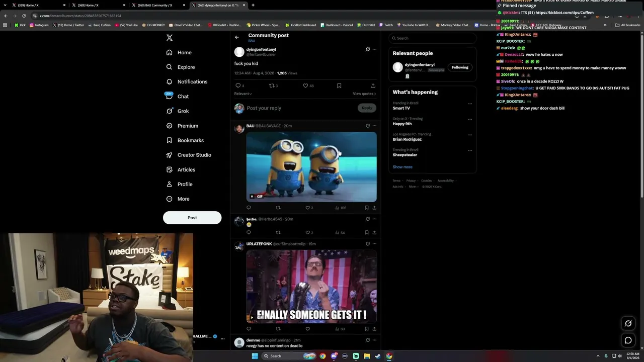
Task: Switch to the BAU Community browser tab
Action: pos(158,5)
